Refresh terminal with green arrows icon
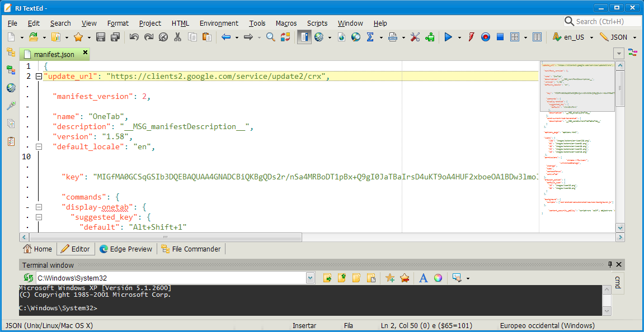Screen dimensions: 644x332 tap(27, 278)
